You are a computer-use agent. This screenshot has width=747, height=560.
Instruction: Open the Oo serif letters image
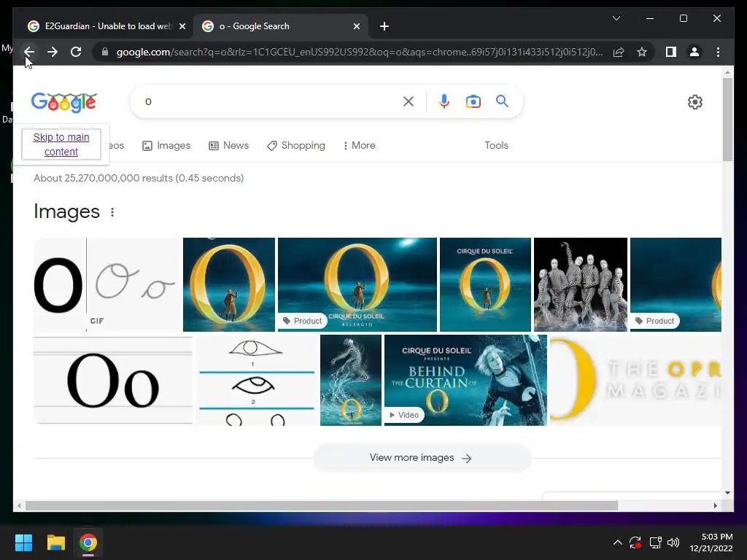point(113,380)
